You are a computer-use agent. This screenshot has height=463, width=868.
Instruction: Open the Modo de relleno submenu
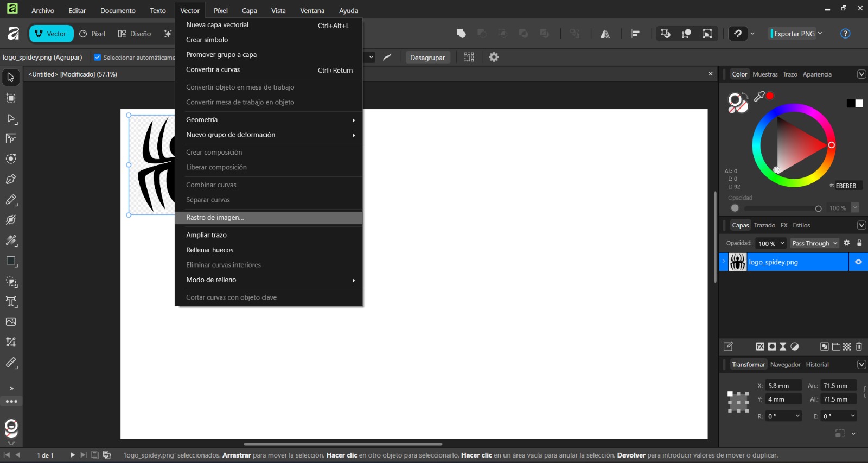269,280
